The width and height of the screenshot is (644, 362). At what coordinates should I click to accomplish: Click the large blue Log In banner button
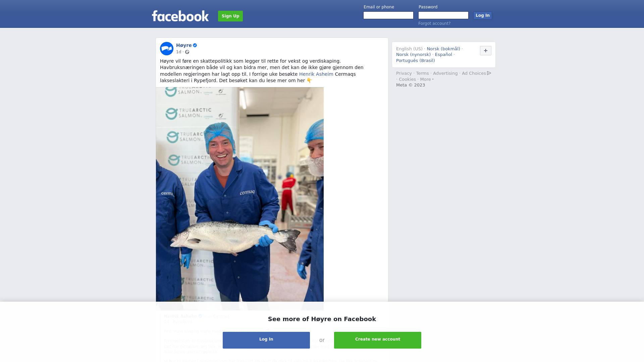266,340
